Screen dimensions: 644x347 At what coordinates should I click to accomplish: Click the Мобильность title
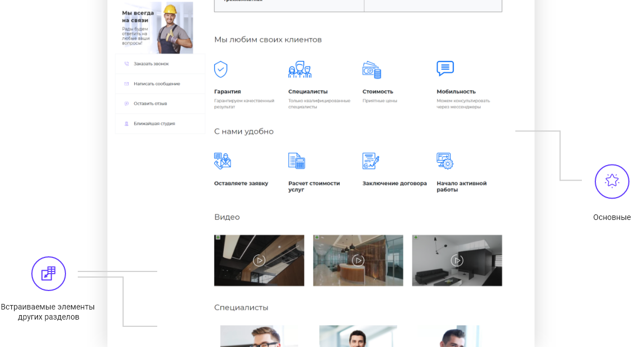(x=456, y=92)
